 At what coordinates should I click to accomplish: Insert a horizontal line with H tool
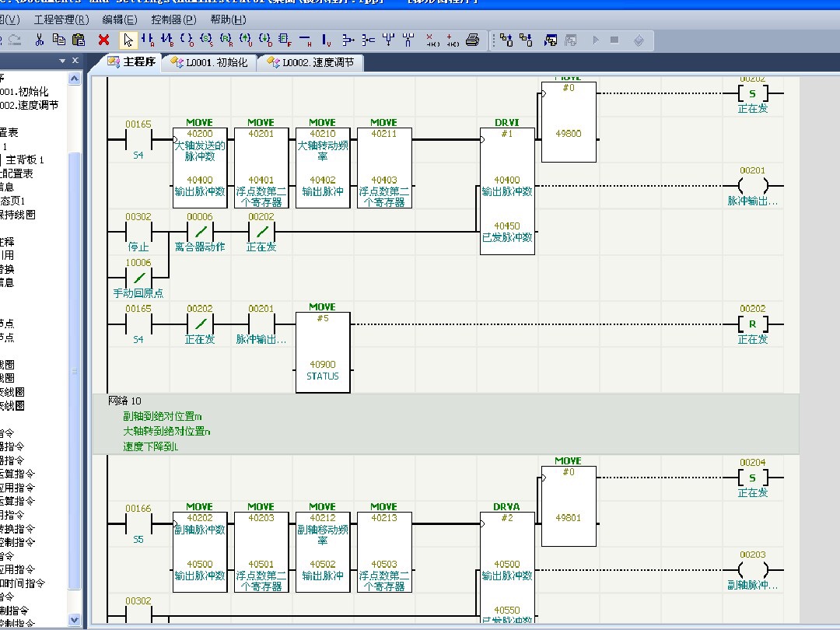tap(306, 40)
